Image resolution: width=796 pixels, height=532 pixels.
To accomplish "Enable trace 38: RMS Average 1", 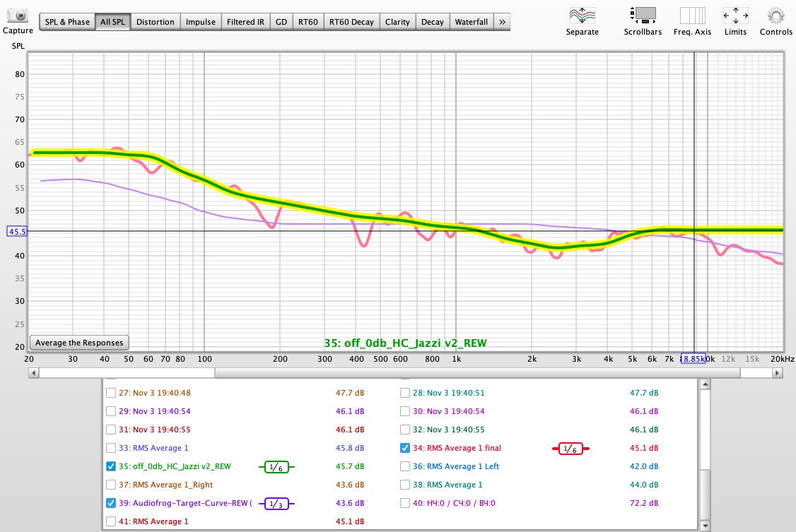I will [x=404, y=485].
